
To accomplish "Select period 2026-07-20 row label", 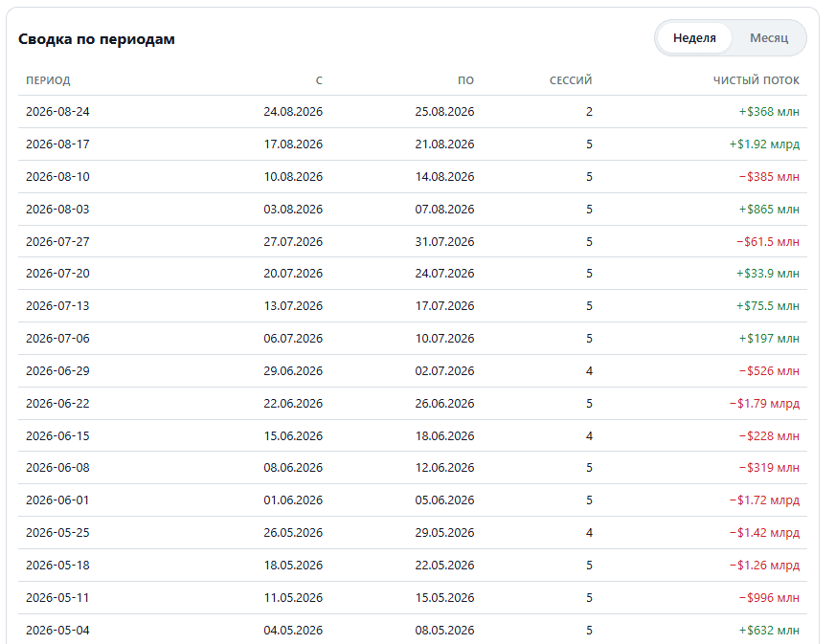I will coord(57,274).
